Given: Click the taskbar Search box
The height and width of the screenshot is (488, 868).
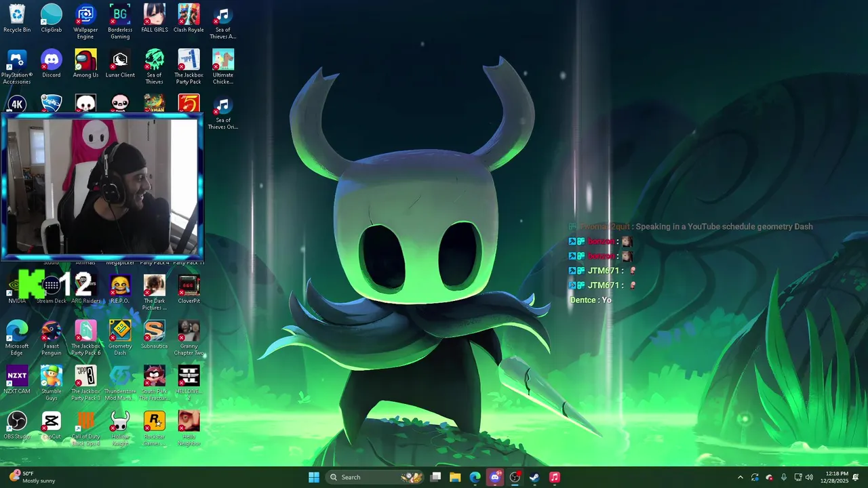Looking at the screenshot, I should tap(375, 477).
